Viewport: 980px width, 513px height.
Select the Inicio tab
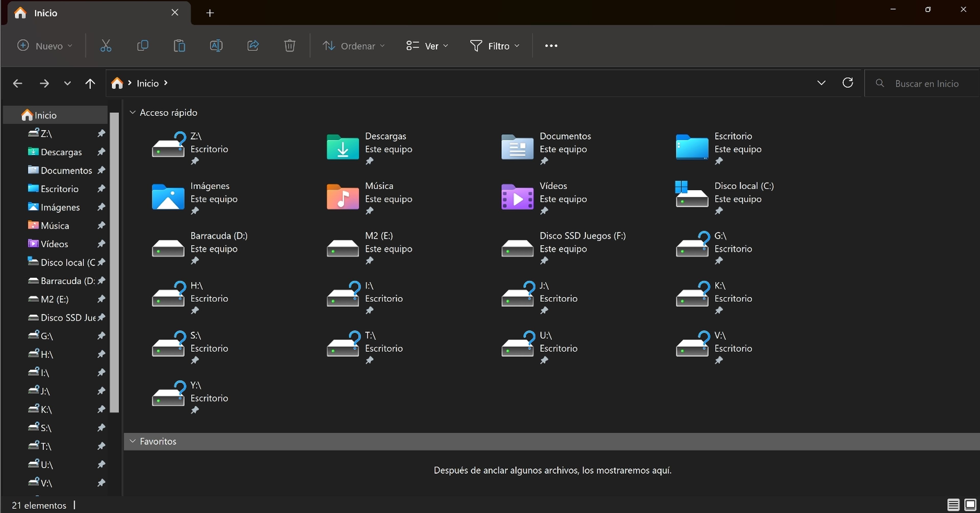99,13
